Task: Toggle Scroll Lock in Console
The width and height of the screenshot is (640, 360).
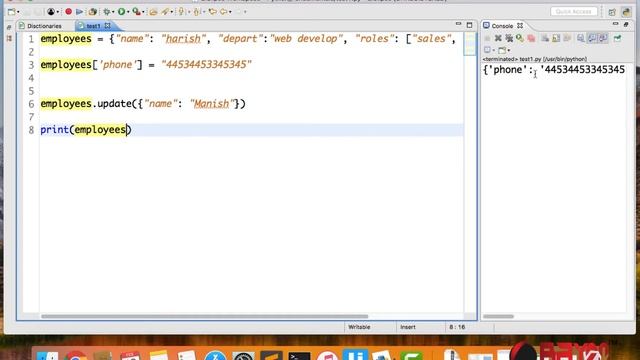Action: (x=556, y=38)
